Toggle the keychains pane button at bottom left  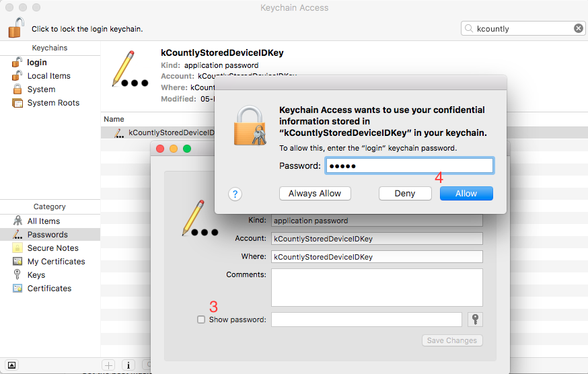(x=11, y=365)
